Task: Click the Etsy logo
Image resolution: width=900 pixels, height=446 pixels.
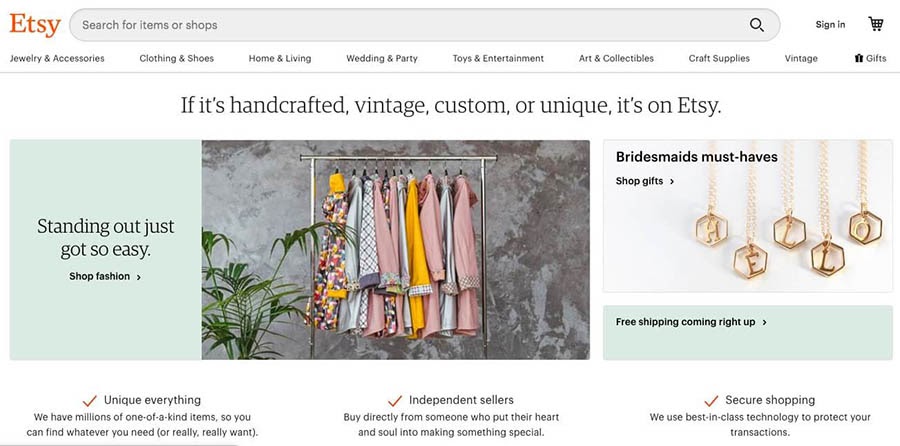Action: click(35, 25)
